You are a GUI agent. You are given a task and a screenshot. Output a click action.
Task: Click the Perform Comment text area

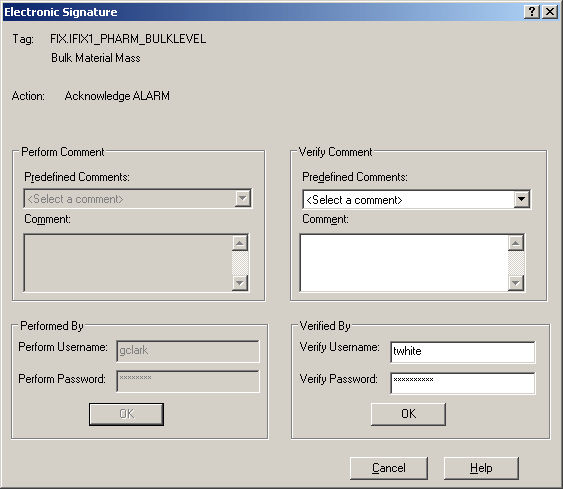[128, 263]
